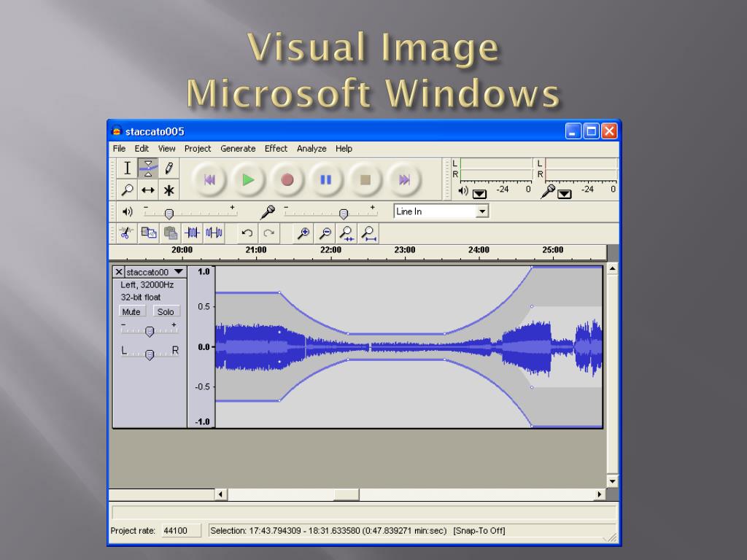Open the Generate menu
Screen dimensions: 747x560
(x=238, y=149)
